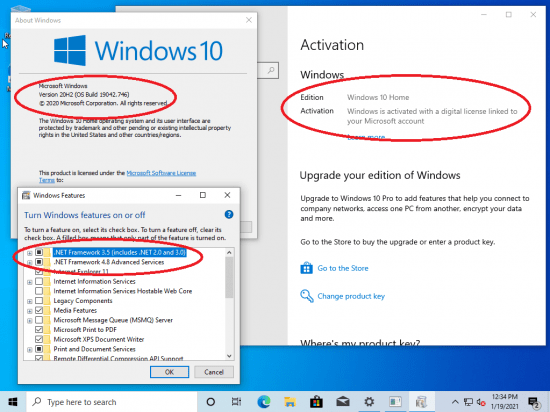550x412 pixels.
Task: Enable Internet Information Services Hostable Web Core
Action: [39, 291]
